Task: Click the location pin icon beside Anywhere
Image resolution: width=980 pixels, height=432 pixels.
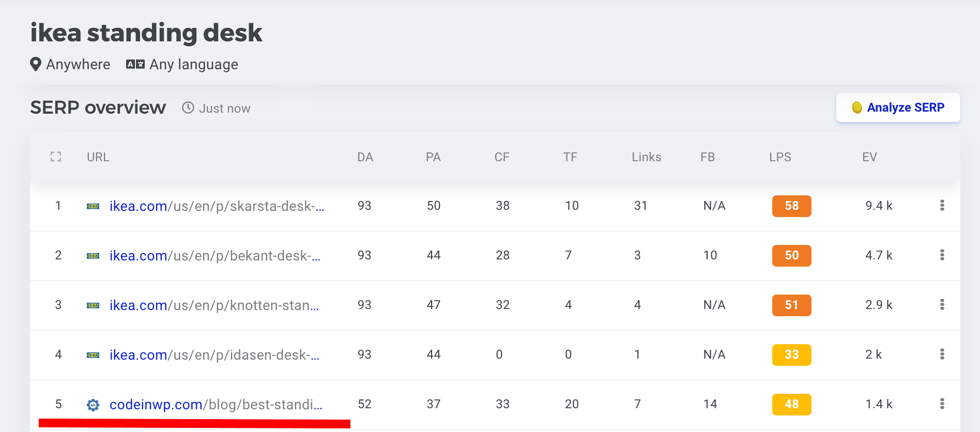Action: point(36,65)
